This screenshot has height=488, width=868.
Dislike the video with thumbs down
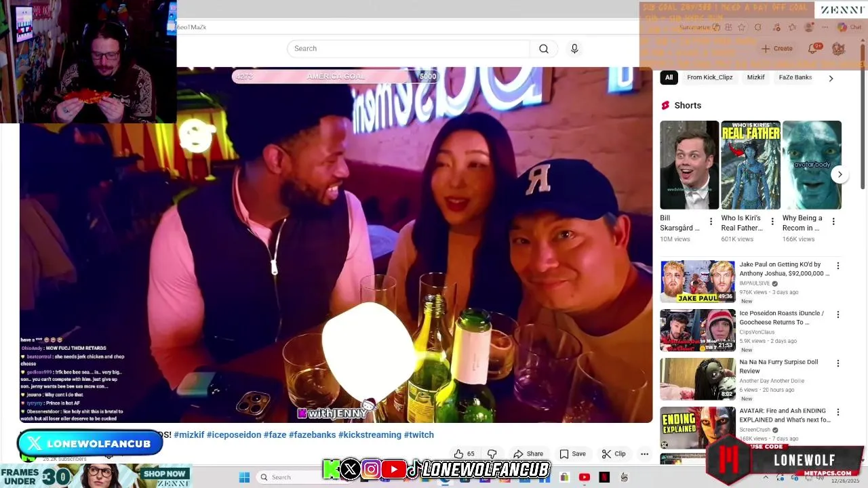(492, 454)
